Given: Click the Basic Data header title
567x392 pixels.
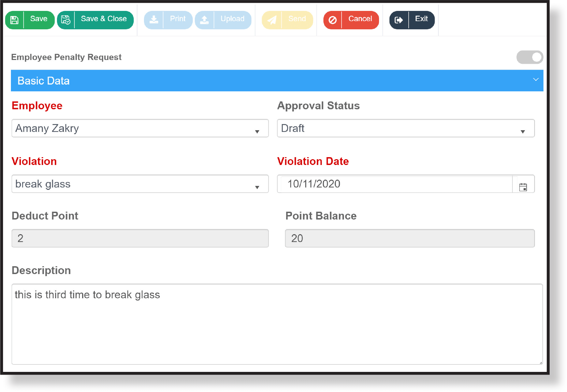Looking at the screenshot, I should [44, 81].
